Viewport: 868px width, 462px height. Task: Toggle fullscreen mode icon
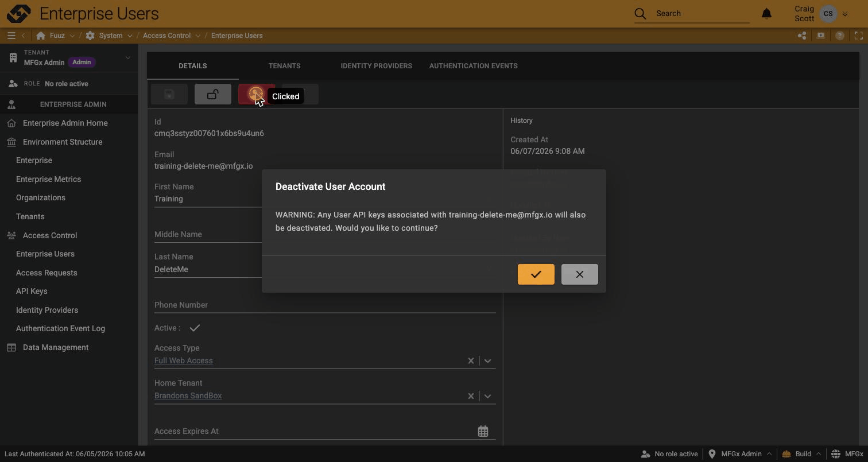coord(859,36)
